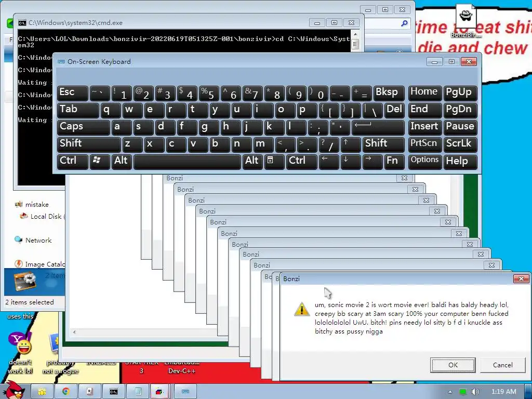Open the notepad taskbar button
Image resolution: width=532 pixels, height=399 pixels.
(138, 392)
